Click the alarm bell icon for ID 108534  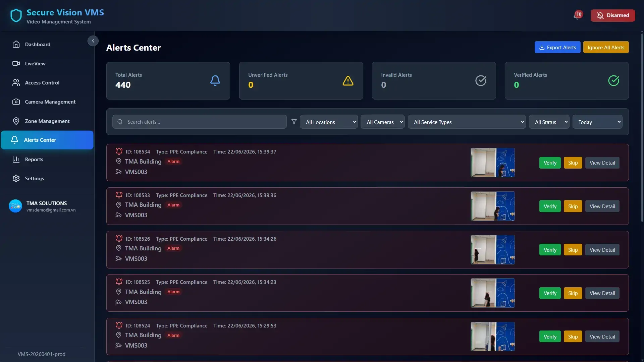click(119, 151)
